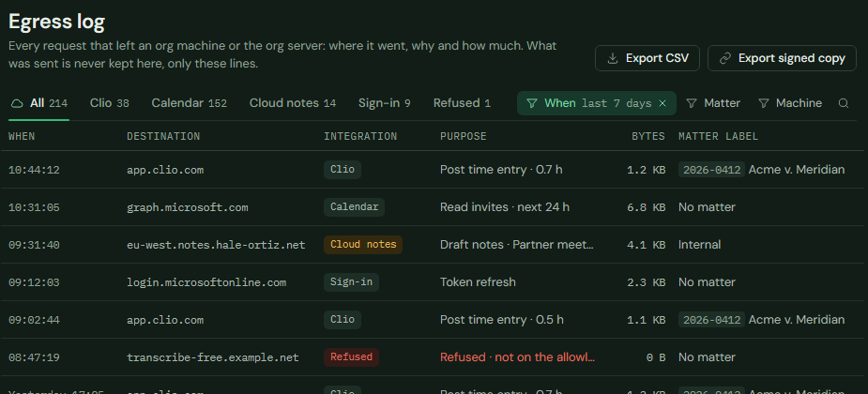Click the 09:31:40 timestamp

click(34, 245)
